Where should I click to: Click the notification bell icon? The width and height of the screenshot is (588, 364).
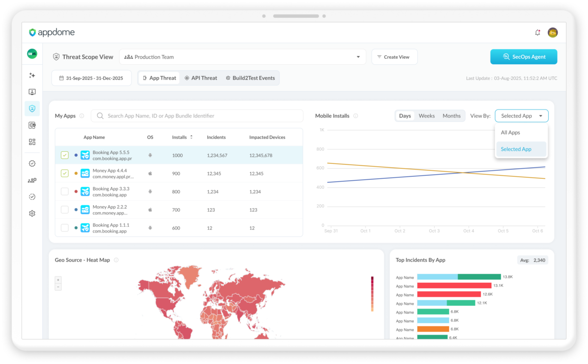(537, 32)
